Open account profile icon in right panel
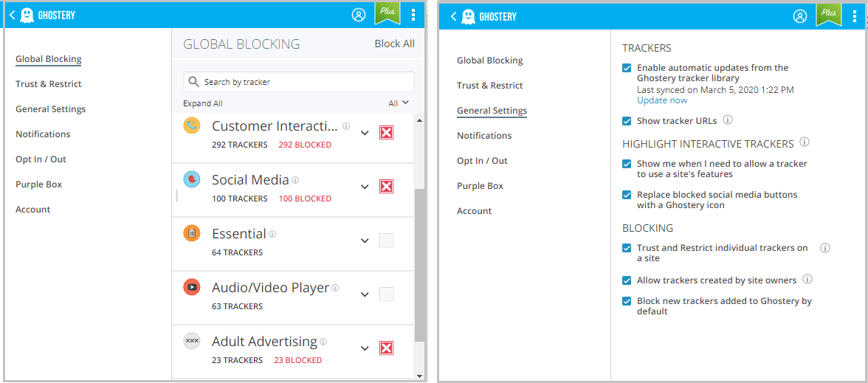The image size is (868, 383). click(x=800, y=16)
